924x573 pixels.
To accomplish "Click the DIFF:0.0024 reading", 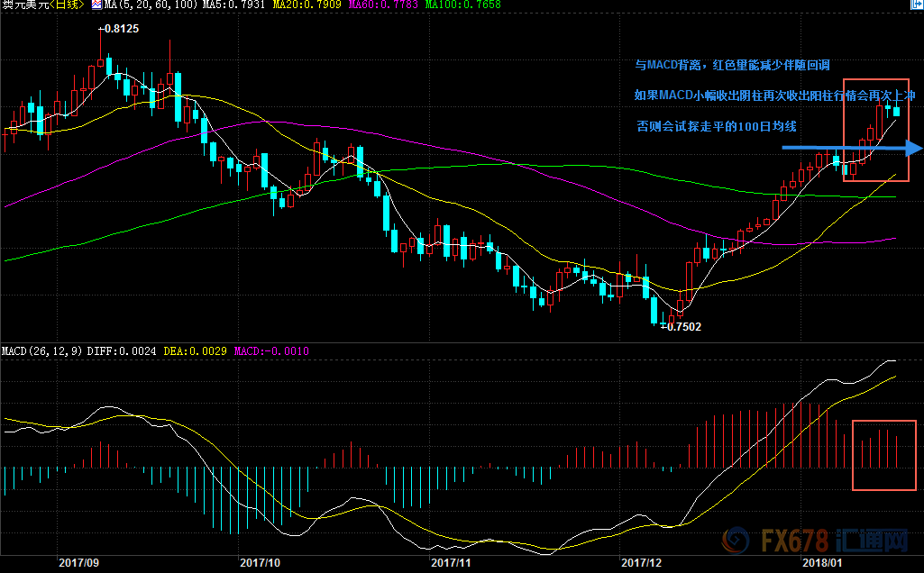I will (x=122, y=351).
